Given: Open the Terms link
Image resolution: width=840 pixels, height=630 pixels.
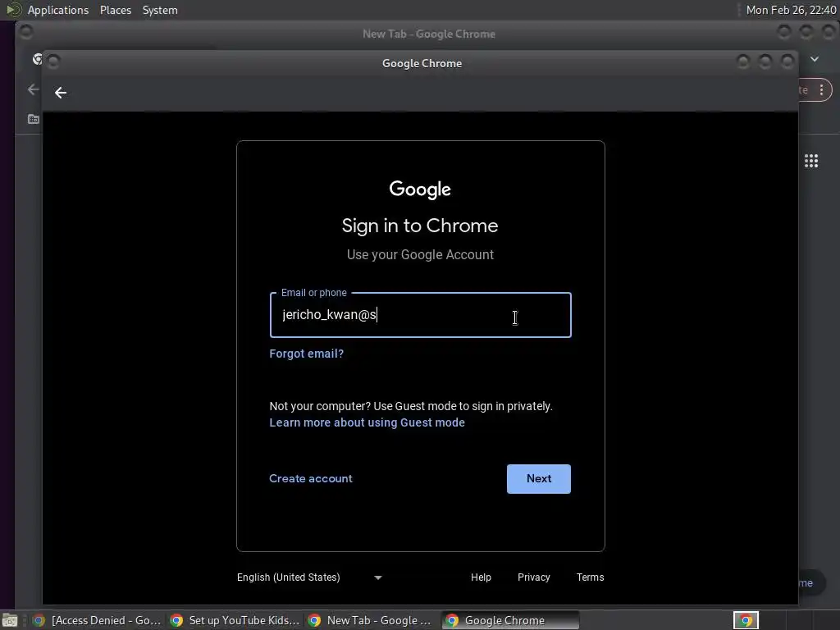Looking at the screenshot, I should (x=591, y=577).
